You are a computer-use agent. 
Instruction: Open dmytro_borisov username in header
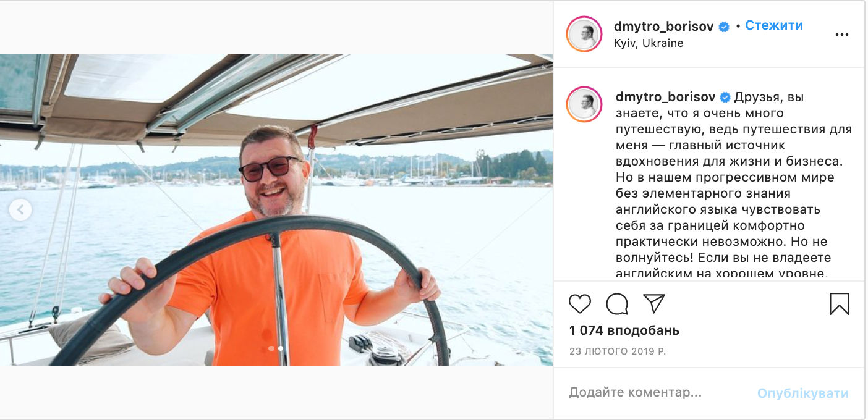point(664,27)
